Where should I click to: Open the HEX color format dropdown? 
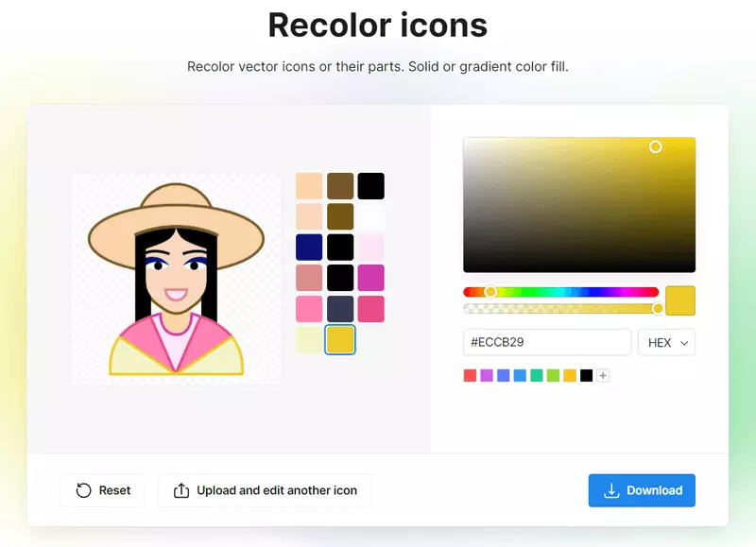(x=667, y=343)
